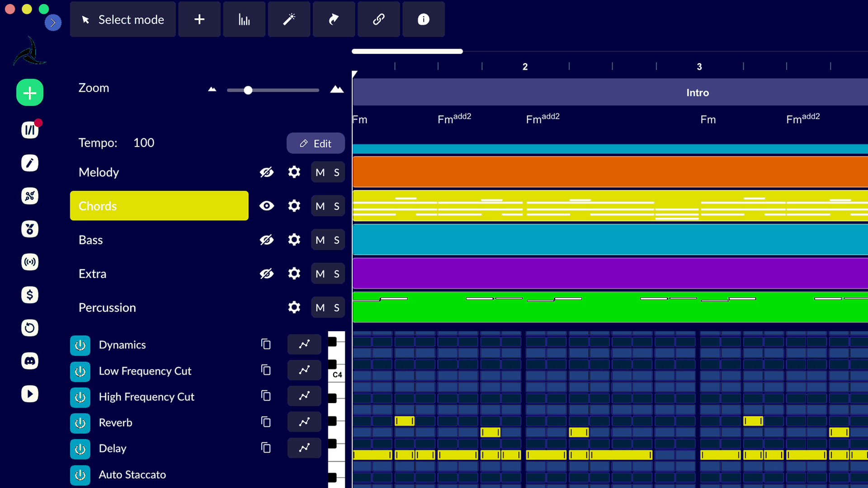Image resolution: width=868 pixels, height=488 pixels.
Task: Open Extra track settings gear
Action: coord(294,274)
